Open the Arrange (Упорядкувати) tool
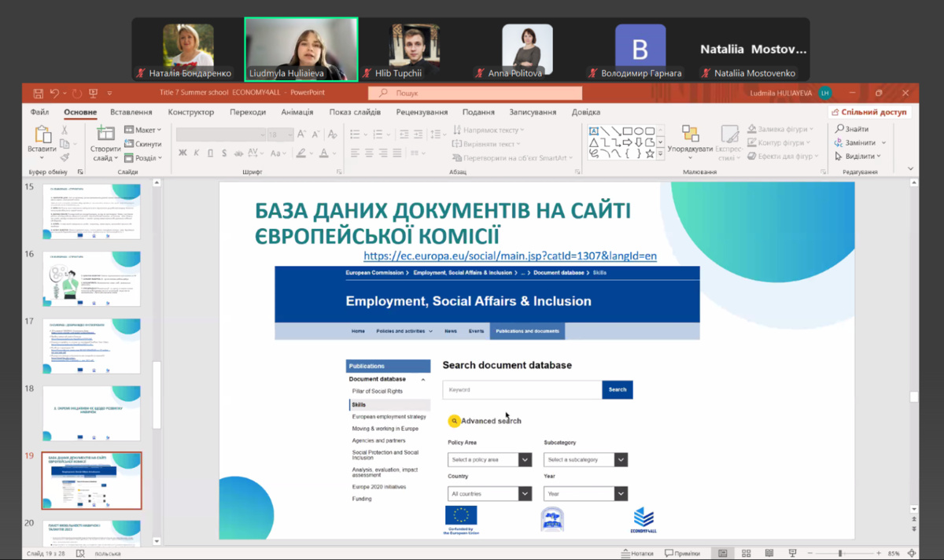 (690, 142)
